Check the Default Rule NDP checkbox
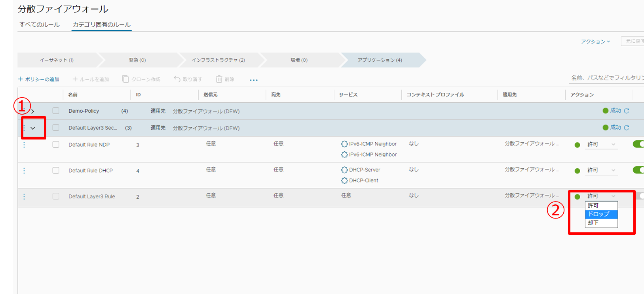Image resolution: width=644 pixels, height=294 pixels. pyautogui.click(x=56, y=145)
